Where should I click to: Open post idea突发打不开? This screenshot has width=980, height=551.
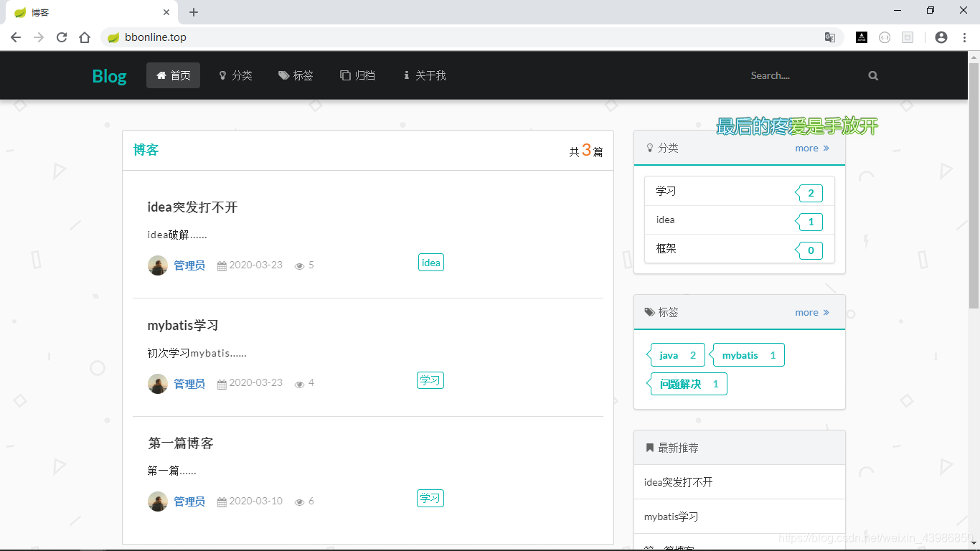click(192, 207)
